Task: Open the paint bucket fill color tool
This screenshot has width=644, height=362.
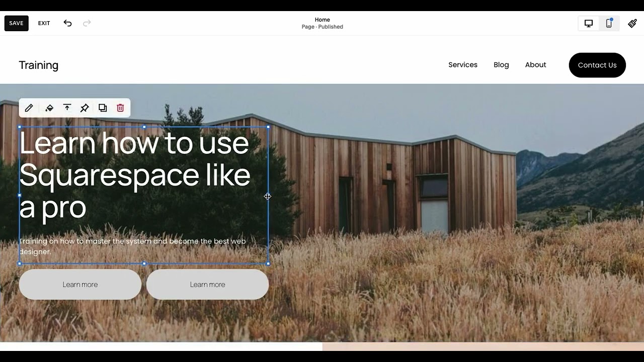Action: 49,108
